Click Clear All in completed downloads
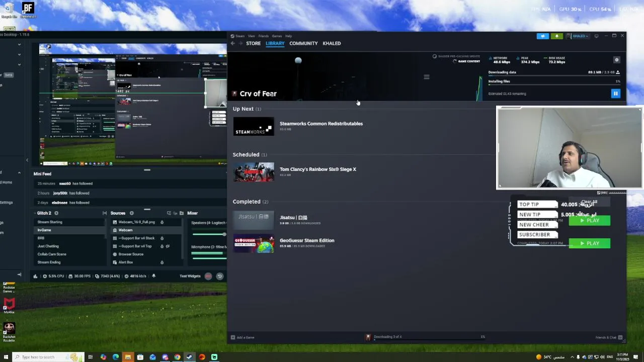 coord(589,202)
